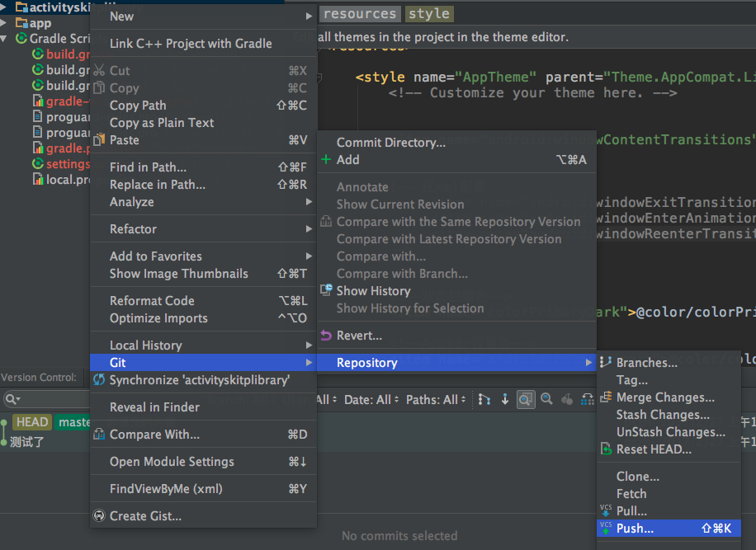Expand the Refactor submenu
The image size is (756, 550).
[x=204, y=229]
